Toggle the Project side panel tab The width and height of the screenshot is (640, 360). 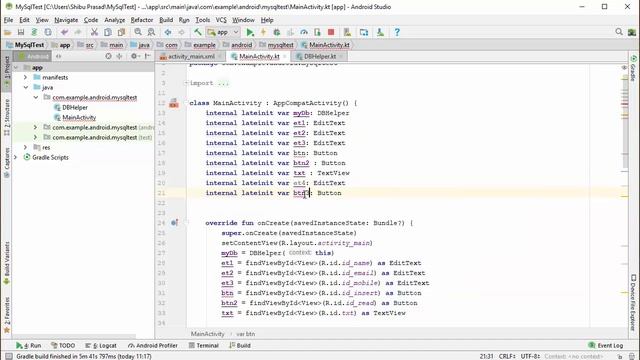7,71
